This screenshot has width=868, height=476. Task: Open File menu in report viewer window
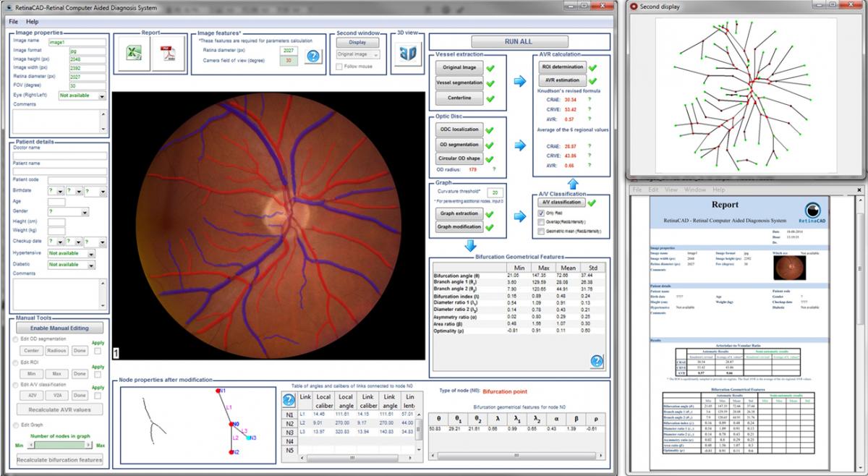[x=637, y=190]
